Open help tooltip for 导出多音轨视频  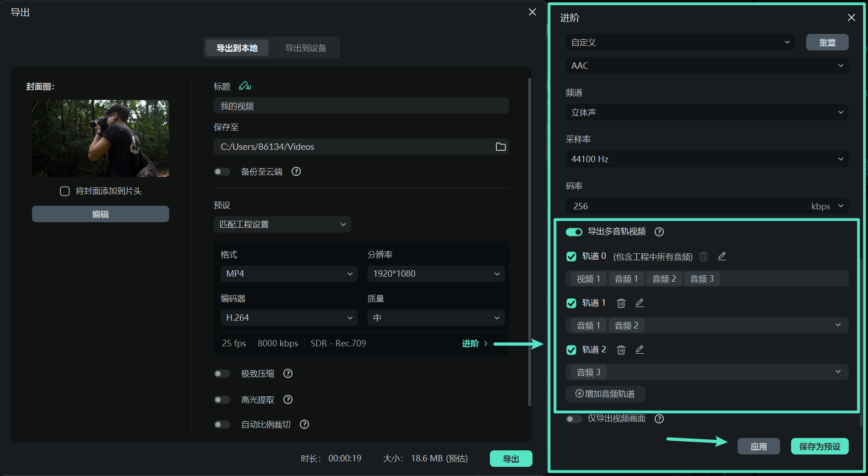pyautogui.click(x=659, y=232)
